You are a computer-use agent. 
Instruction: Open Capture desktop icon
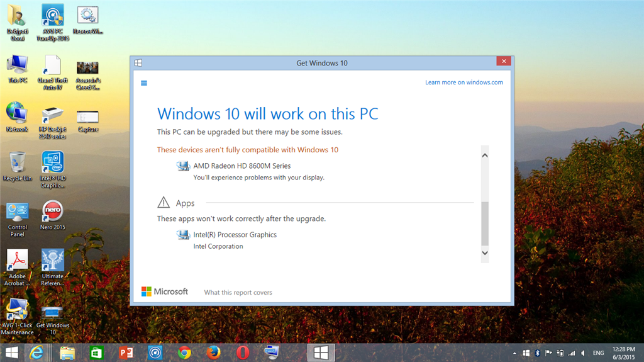(x=87, y=122)
